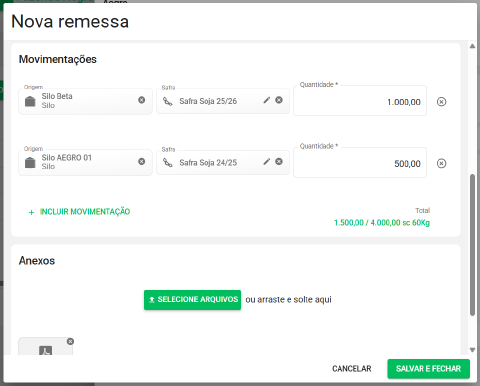Image resolution: width=480 pixels, height=386 pixels.
Task: Edit the Safra Soja 25/26 entry
Action: pos(267,100)
